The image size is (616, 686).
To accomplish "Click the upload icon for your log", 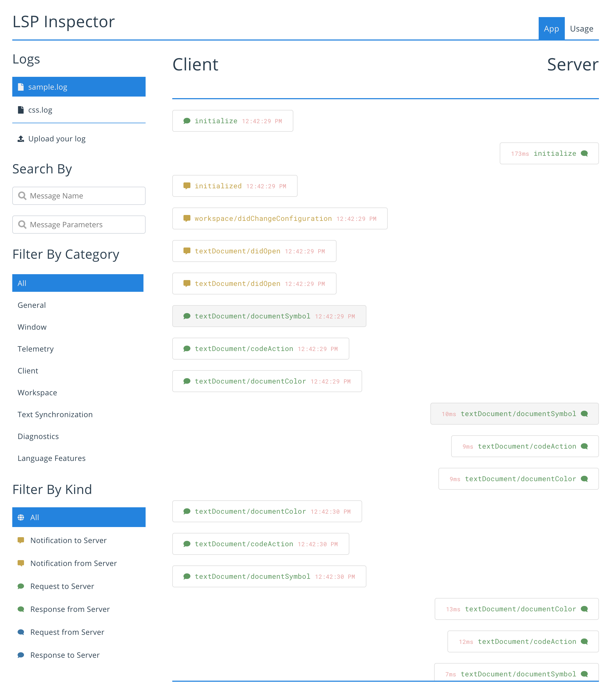I will pyautogui.click(x=21, y=138).
